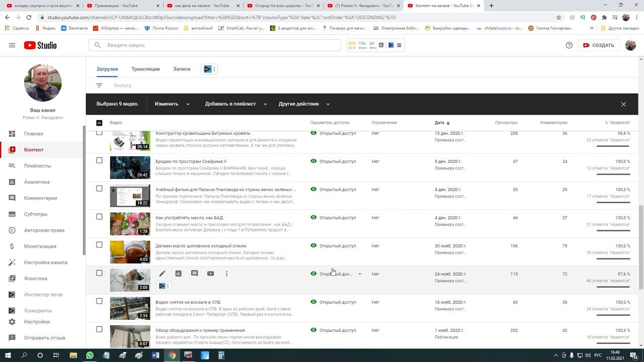Close the selection bar with X
The image size is (644, 362).
coord(623,104)
